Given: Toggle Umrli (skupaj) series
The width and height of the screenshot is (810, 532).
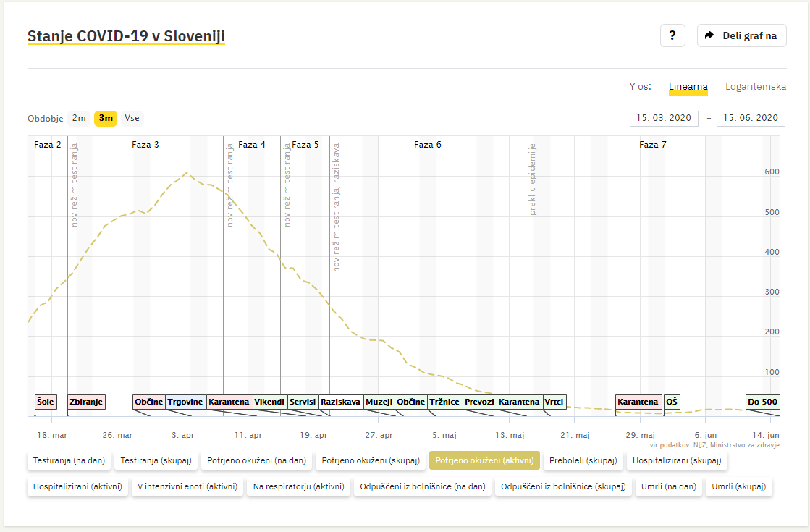Looking at the screenshot, I should coord(739,486).
